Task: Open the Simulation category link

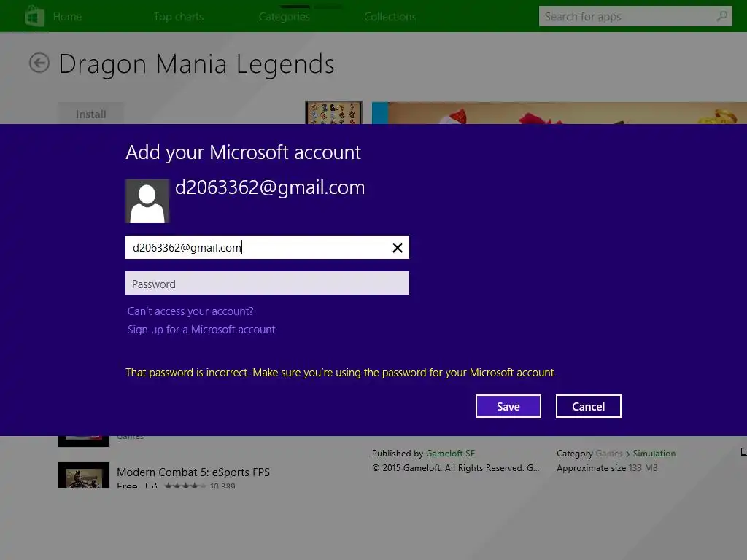Action: click(654, 454)
